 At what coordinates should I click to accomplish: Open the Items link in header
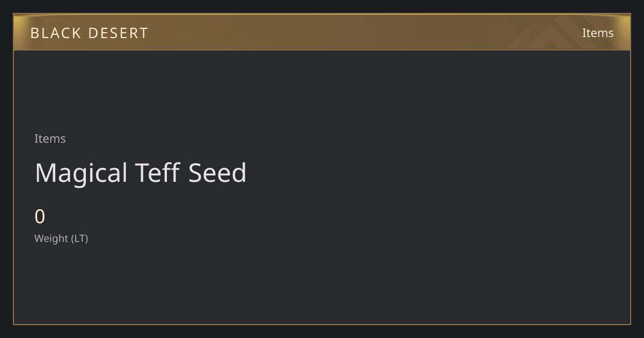[598, 33]
